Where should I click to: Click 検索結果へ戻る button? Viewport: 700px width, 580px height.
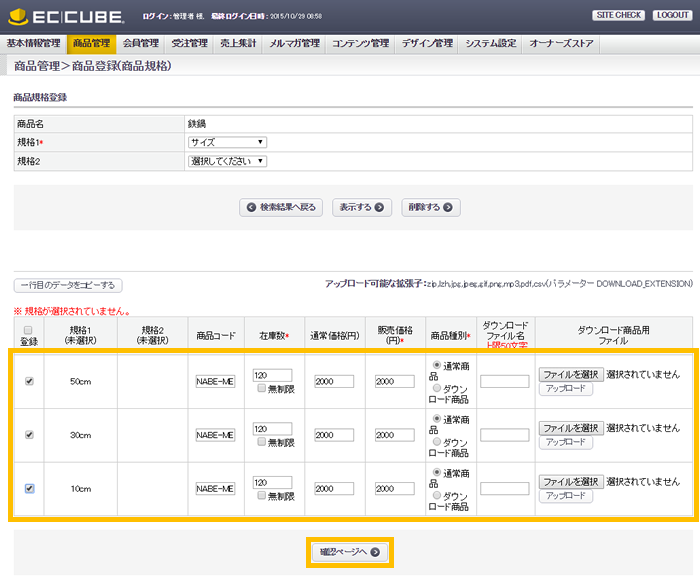pyautogui.click(x=281, y=208)
